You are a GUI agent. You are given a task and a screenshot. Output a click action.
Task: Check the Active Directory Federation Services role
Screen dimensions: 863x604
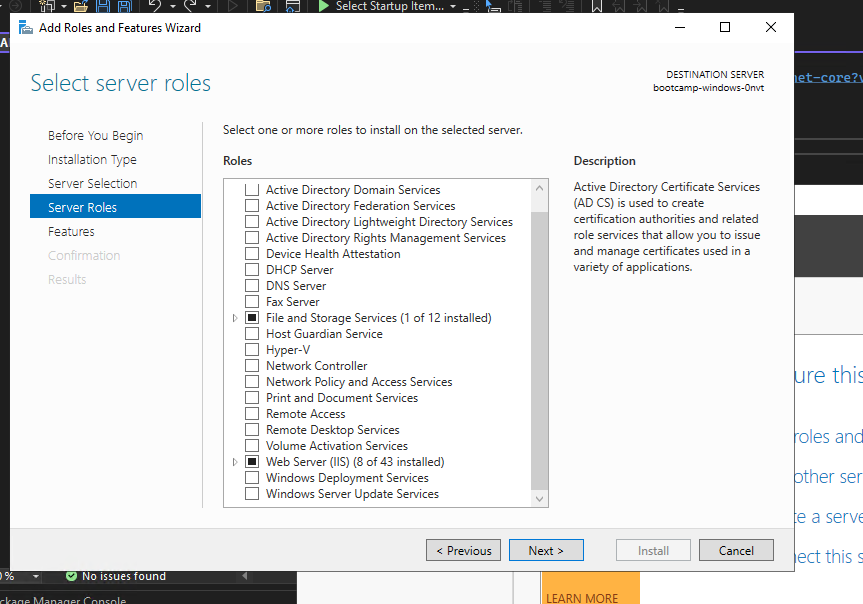[x=252, y=206]
